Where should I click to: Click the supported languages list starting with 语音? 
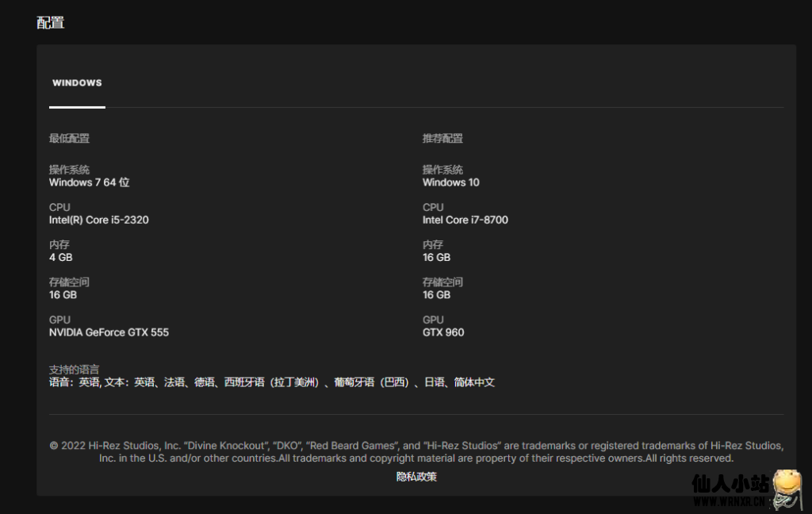click(271, 382)
